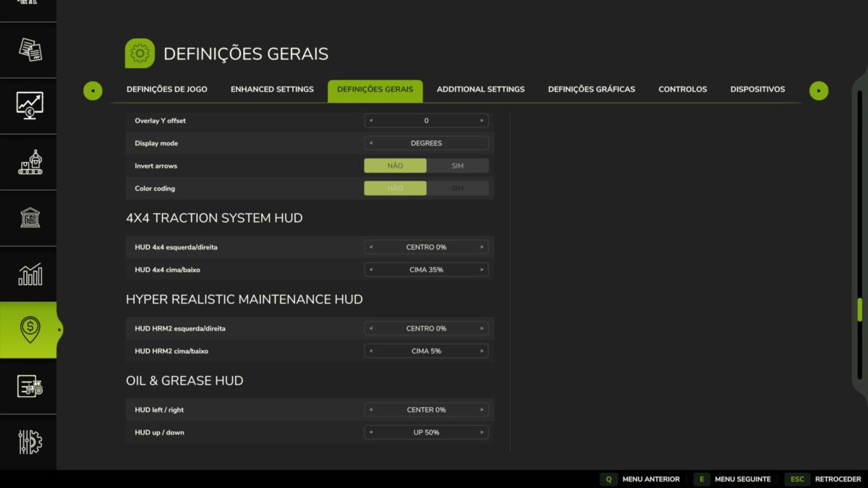The height and width of the screenshot is (488, 868).
Task: Click Menu Seguinte button
Action: [x=744, y=479]
